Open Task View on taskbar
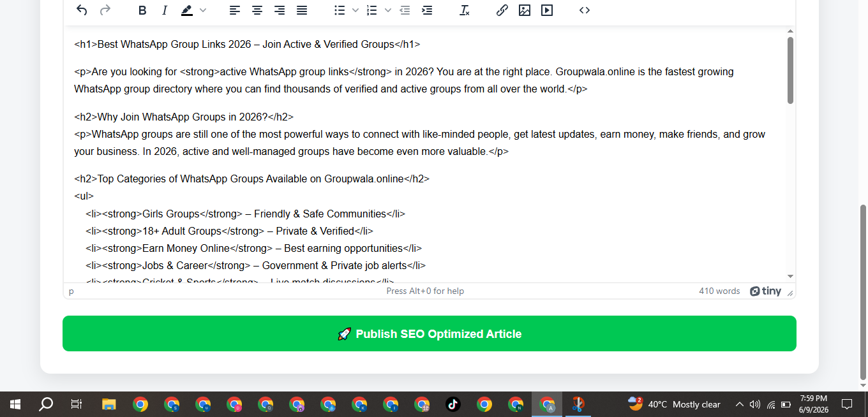 click(x=77, y=404)
